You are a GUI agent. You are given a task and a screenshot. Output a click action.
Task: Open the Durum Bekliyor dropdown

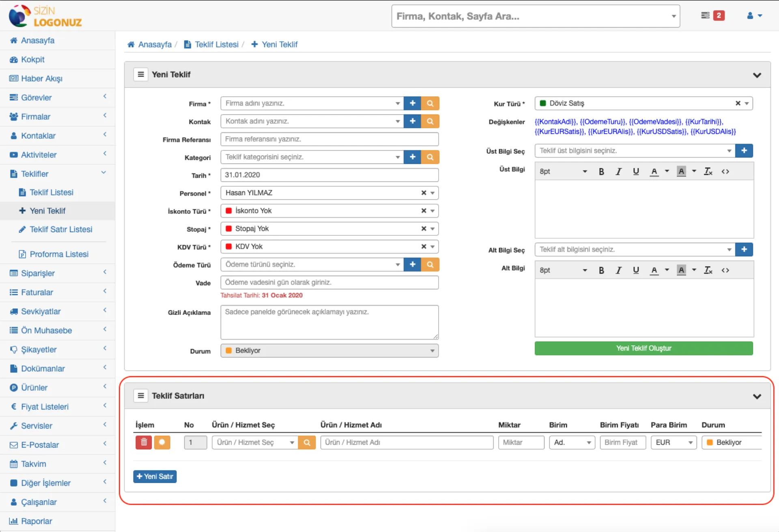[x=329, y=351]
